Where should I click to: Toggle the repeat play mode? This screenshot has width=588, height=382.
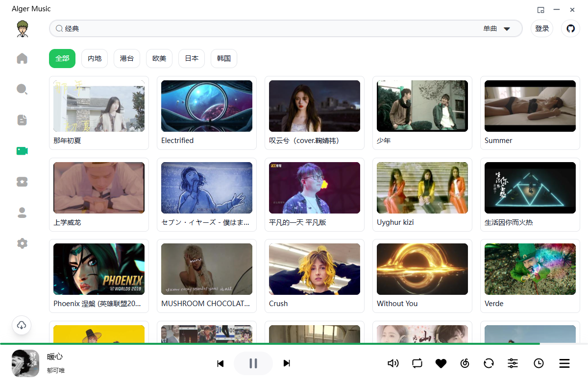(x=417, y=363)
